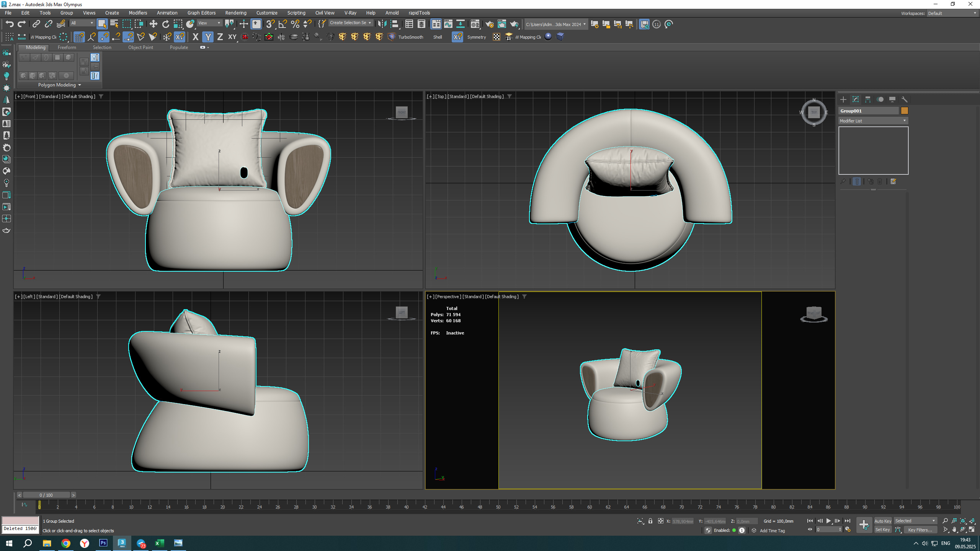The image size is (980, 551).
Task: Toggle 3D Snaps on
Action: coord(270,24)
